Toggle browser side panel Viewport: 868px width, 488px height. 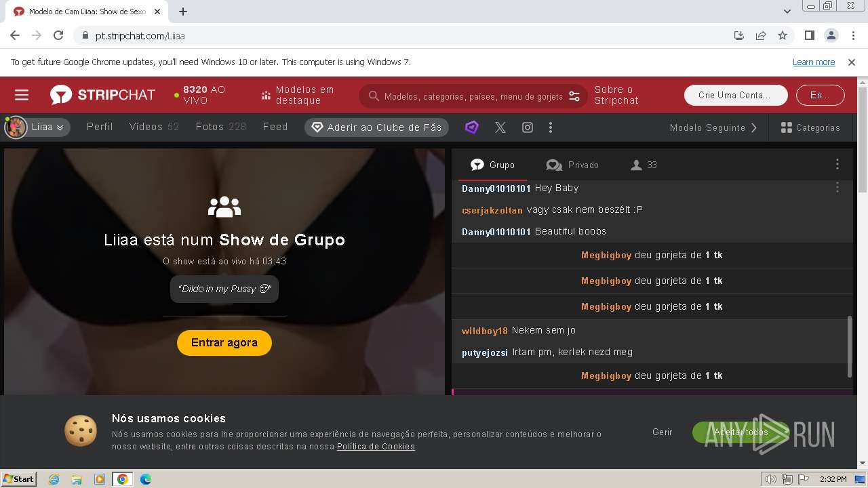click(809, 36)
